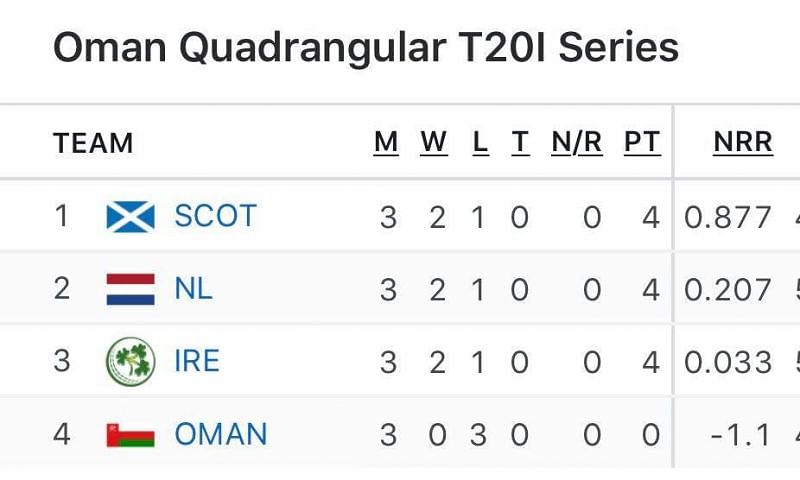Open the OMAN team link
The width and height of the screenshot is (800, 480).
point(221,435)
